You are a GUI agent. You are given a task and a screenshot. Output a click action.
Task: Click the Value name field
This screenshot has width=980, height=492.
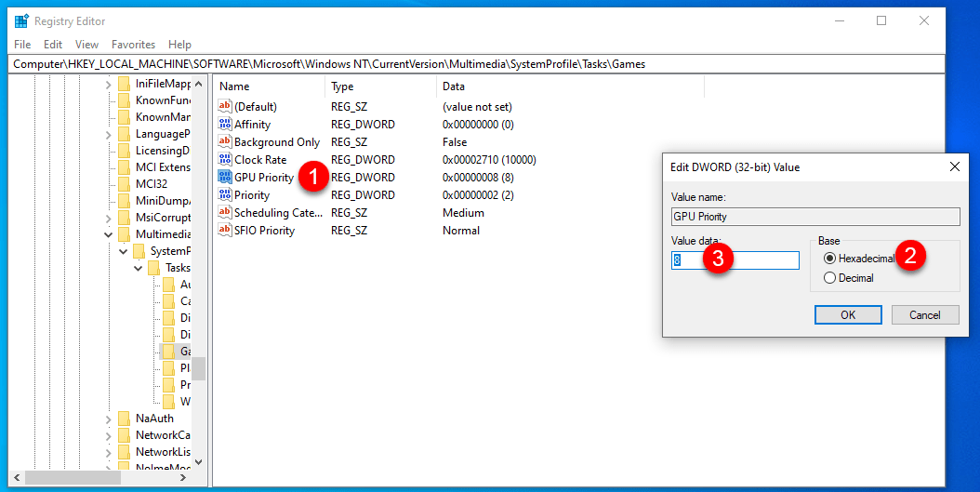(x=815, y=217)
